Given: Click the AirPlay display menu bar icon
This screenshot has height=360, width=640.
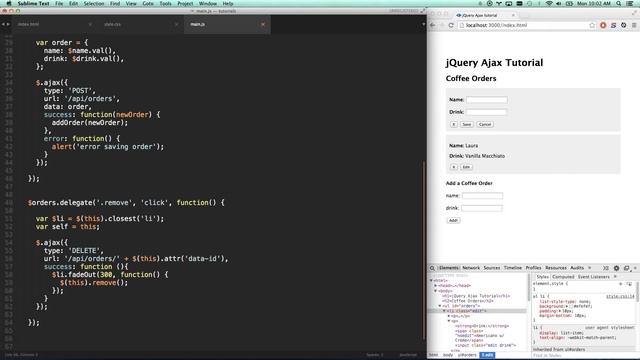Looking at the screenshot, I should coord(509,3).
